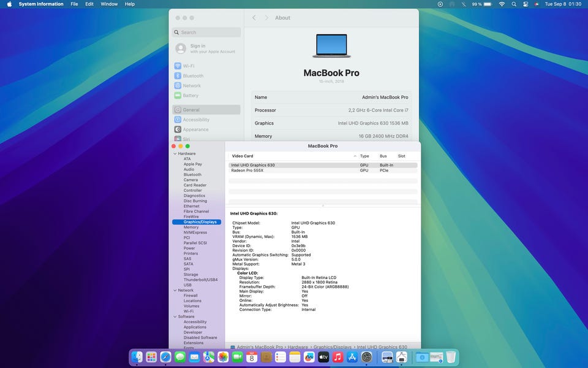Select Graphics/Displays in the sidebar

coord(197,222)
